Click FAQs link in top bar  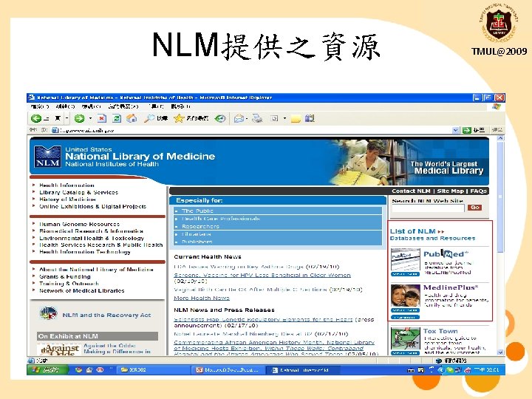(478, 191)
